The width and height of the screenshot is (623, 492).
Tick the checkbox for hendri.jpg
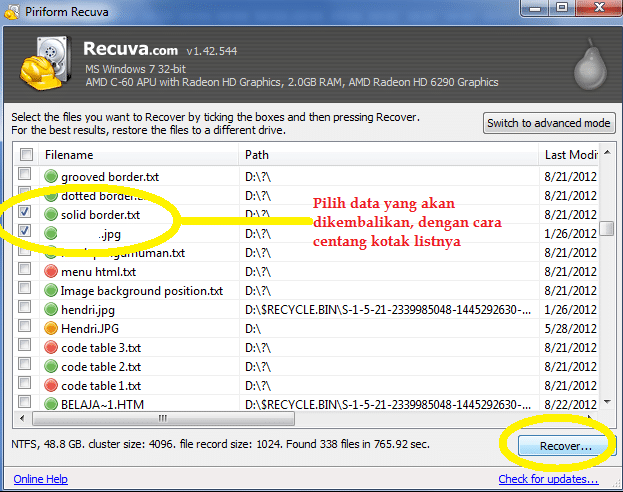tap(25, 307)
